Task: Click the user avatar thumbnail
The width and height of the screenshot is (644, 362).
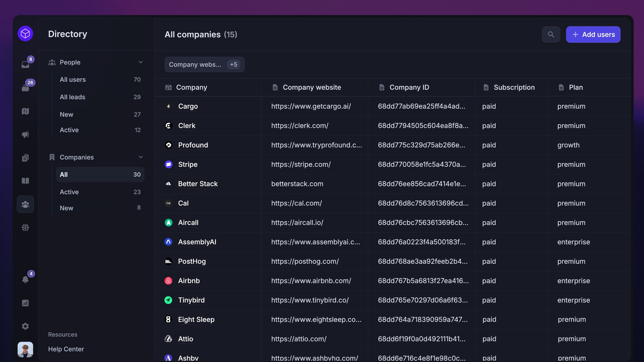Action: [x=25, y=349]
